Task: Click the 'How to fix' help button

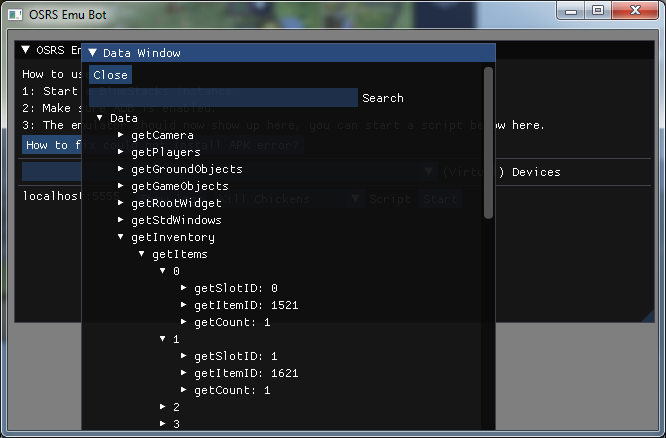Action: [x=51, y=145]
